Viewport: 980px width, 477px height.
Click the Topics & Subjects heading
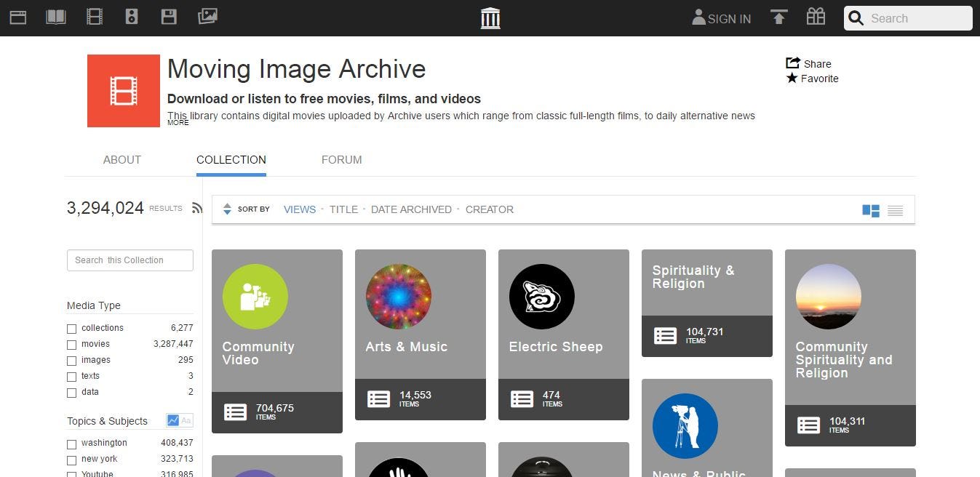click(107, 421)
